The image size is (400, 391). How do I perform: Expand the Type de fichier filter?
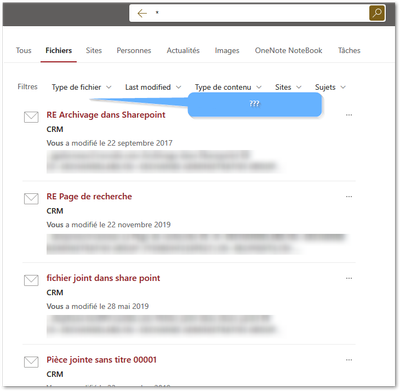[x=82, y=87]
